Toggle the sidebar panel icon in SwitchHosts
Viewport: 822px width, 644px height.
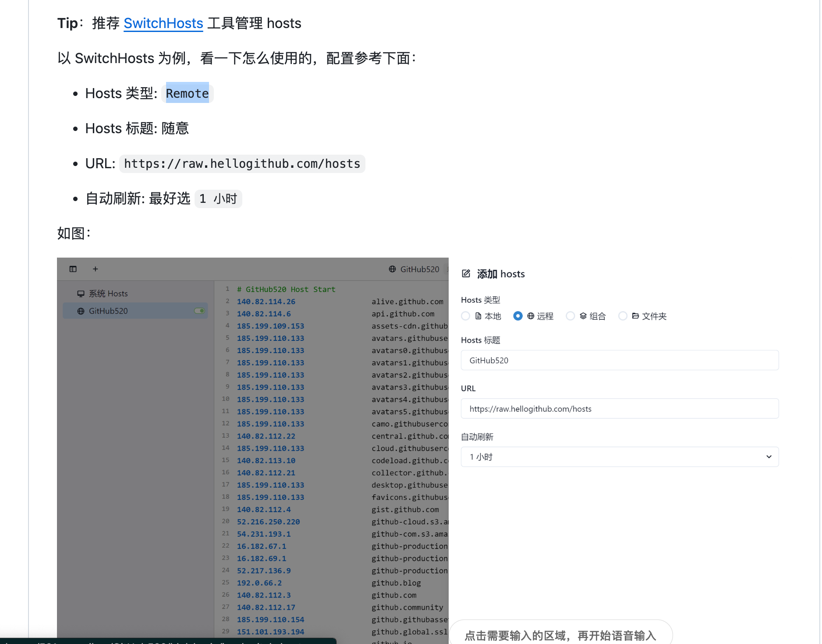[x=73, y=269]
